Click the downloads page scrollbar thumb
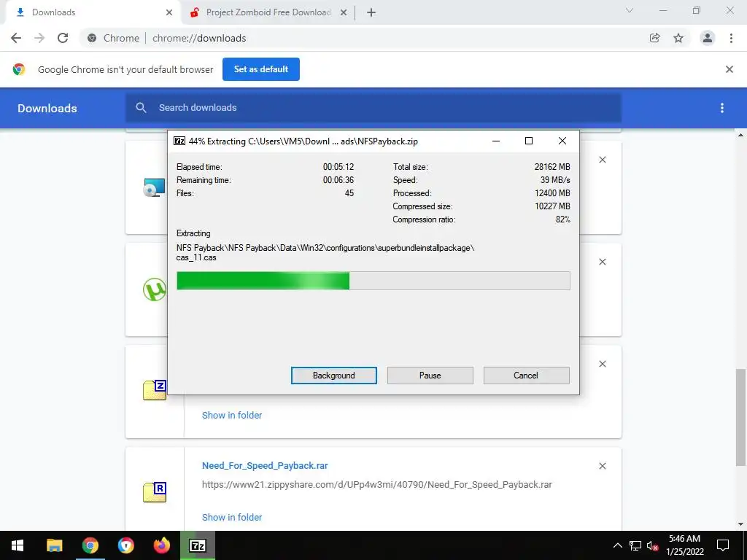 pyautogui.click(x=741, y=417)
